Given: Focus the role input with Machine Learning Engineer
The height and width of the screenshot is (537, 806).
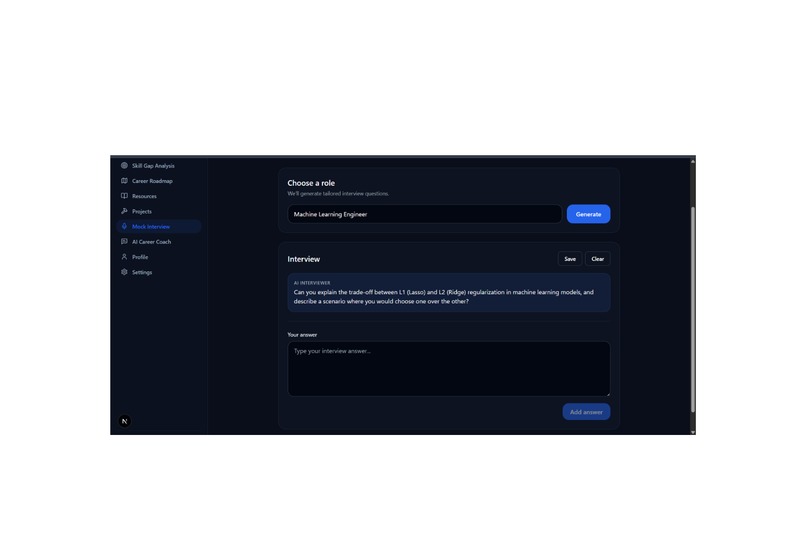Looking at the screenshot, I should [x=424, y=214].
